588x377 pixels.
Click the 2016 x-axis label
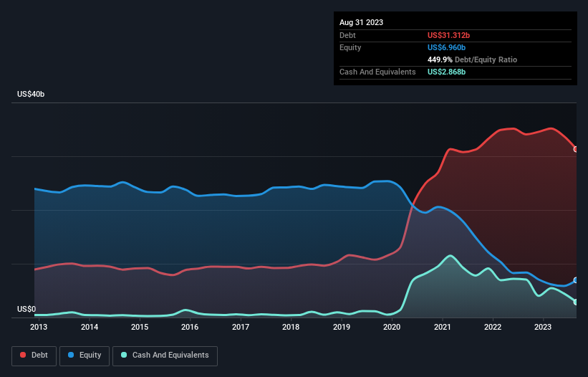190,327
